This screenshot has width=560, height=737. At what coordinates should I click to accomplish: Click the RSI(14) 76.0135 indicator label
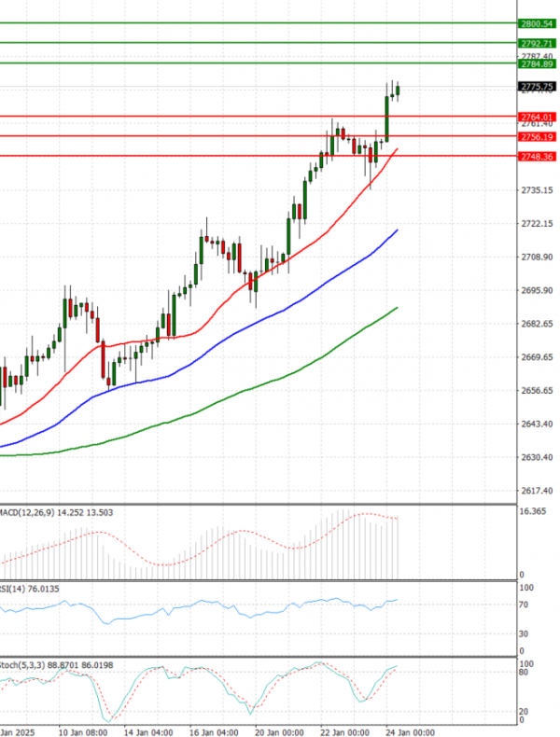tap(30, 589)
